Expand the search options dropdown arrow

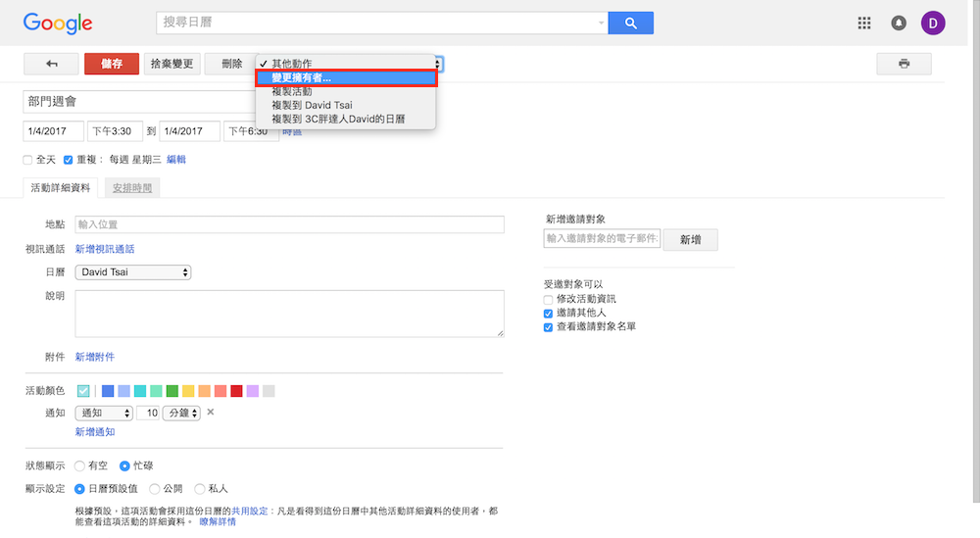point(601,24)
